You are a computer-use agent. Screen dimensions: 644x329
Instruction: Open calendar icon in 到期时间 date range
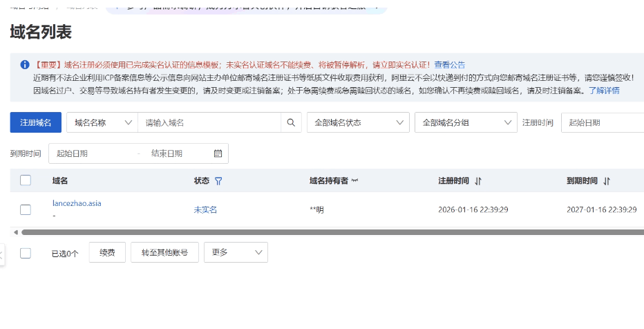[x=218, y=153]
